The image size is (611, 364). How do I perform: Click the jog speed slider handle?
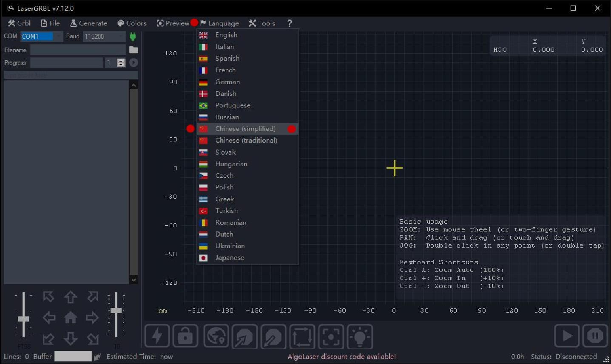(x=23, y=319)
